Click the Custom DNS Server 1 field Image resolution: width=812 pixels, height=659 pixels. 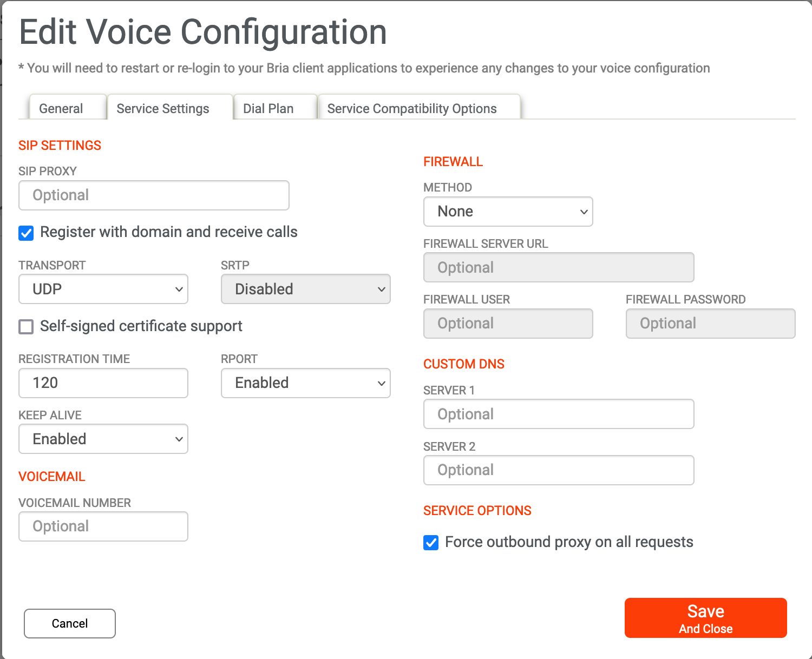pyautogui.click(x=559, y=414)
